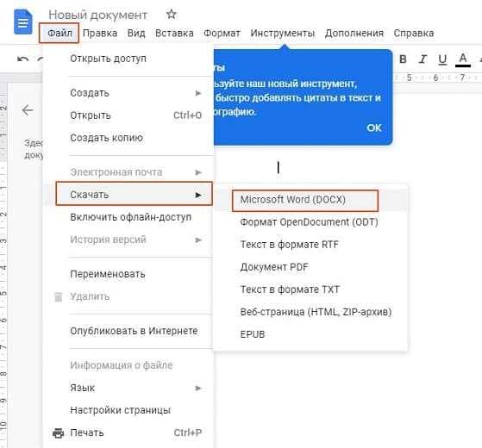Choose 'Печать' Ctrl+P entry
This screenshot has width=482, height=448.
128,432
